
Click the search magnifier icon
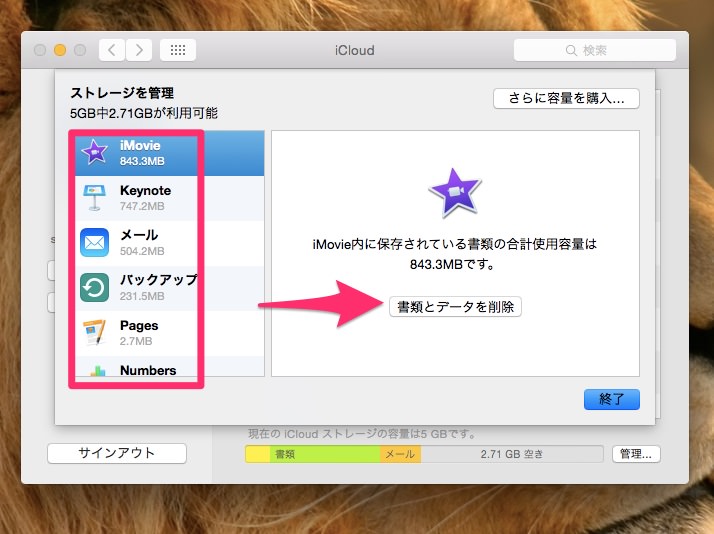571,50
